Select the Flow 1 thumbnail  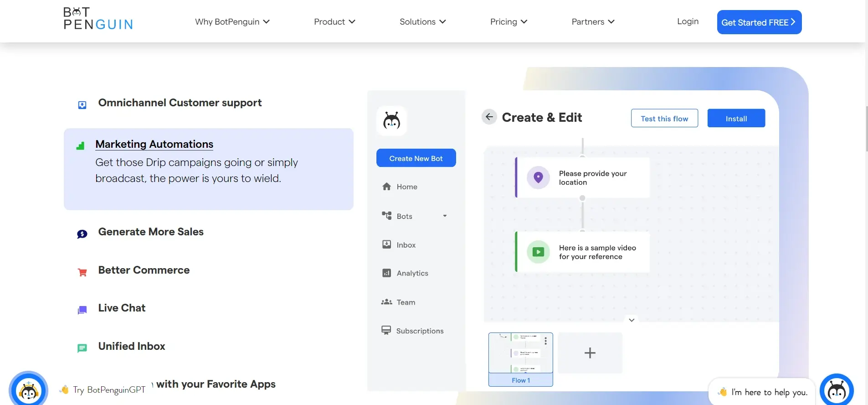pos(521,359)
